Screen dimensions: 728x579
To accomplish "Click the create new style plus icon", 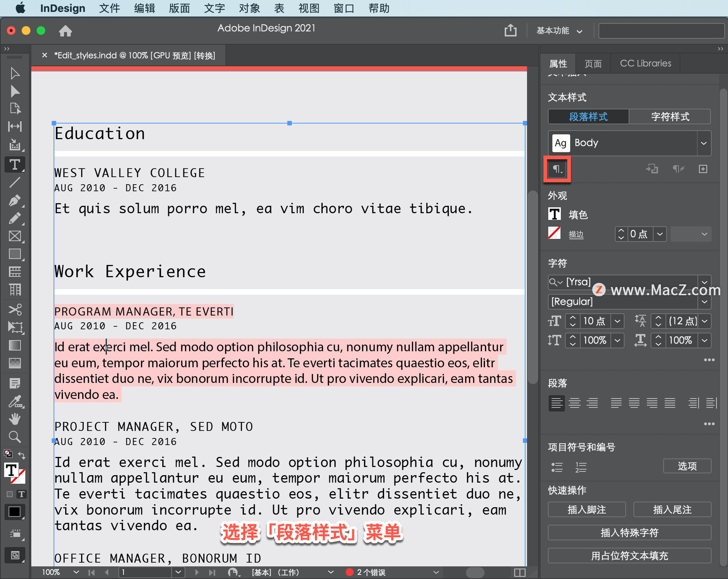I will 703,169.
